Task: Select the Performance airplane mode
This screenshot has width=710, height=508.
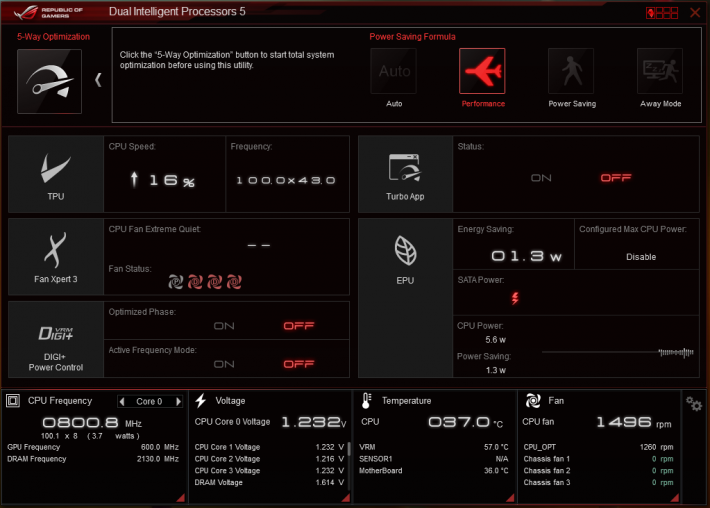Action: (482, 71)
